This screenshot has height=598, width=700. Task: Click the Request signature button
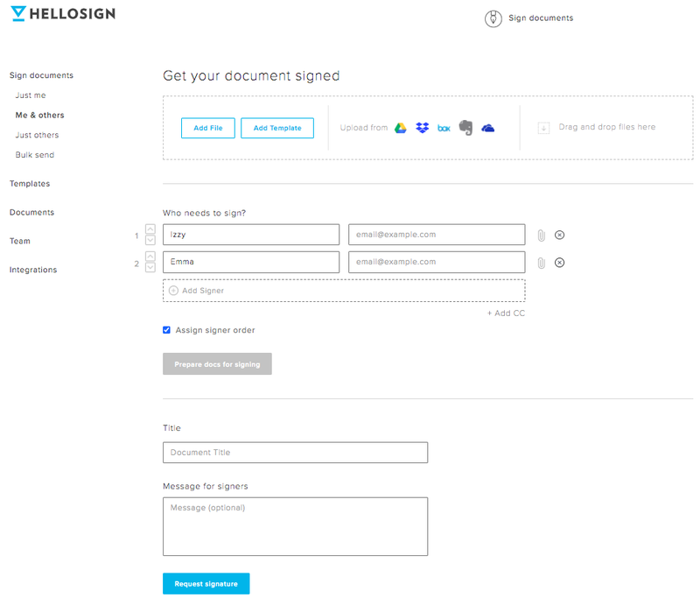pos(206,584)
